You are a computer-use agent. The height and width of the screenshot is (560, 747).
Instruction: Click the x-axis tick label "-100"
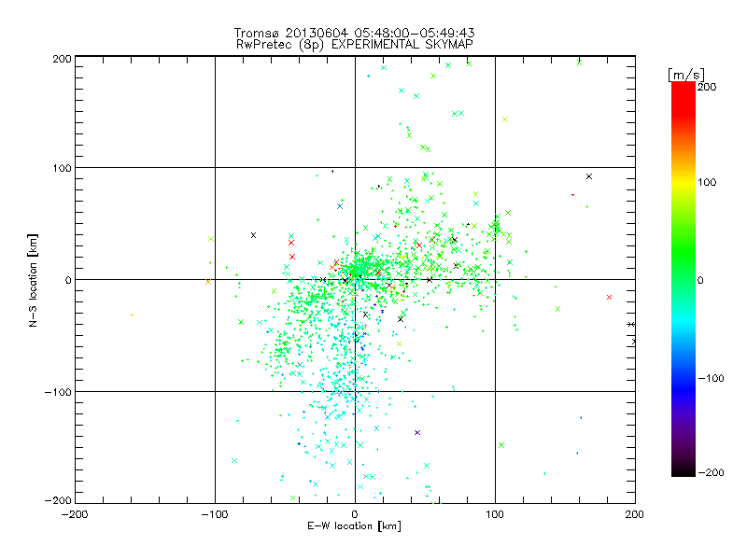(215, 514)
